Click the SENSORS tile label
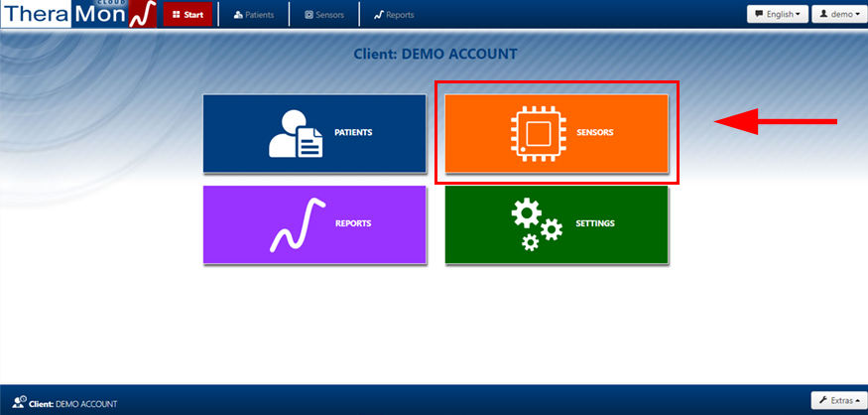This screenshot has height=415, width=868. [595, 132]
